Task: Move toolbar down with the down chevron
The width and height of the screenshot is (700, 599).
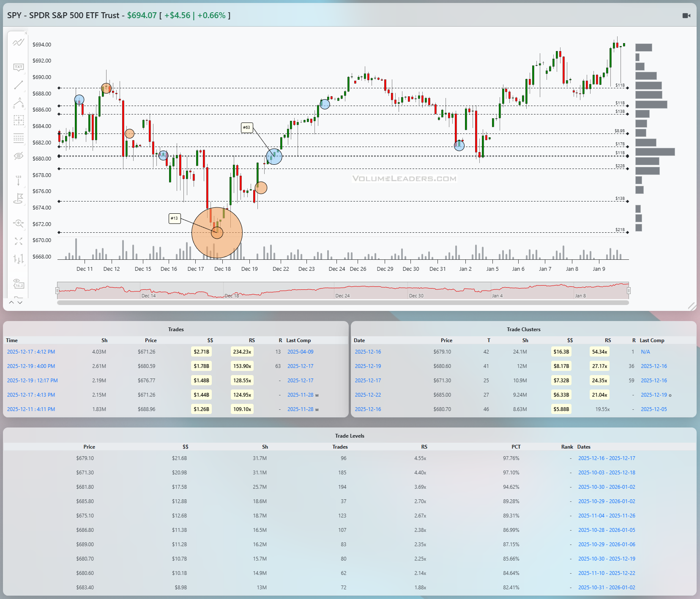Action: (x=20, y=302)
